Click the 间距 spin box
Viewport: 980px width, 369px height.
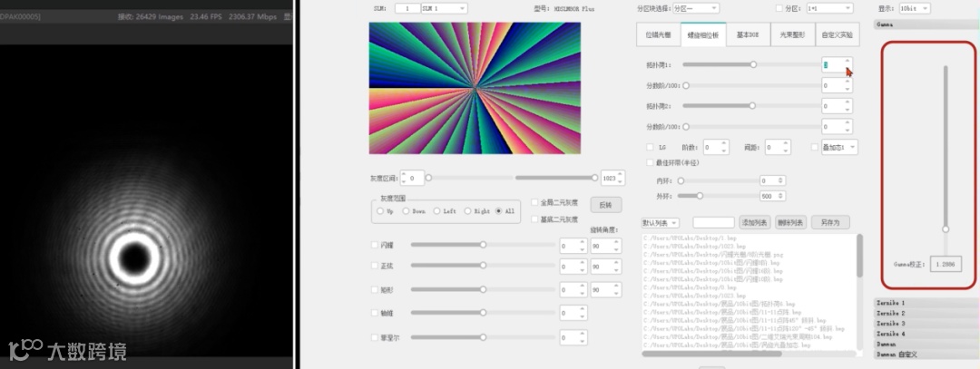tap(778, 148)
